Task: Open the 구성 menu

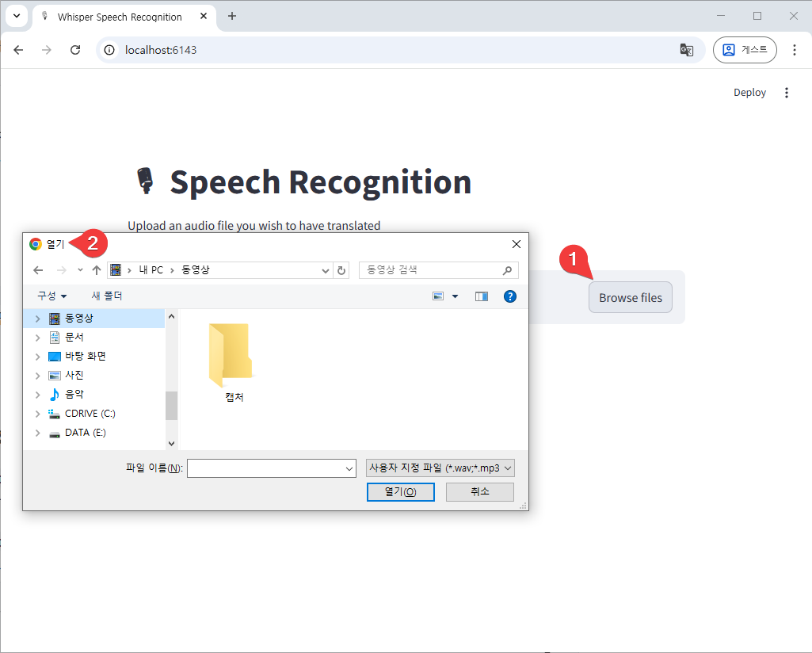Action: tap(52, 296)
